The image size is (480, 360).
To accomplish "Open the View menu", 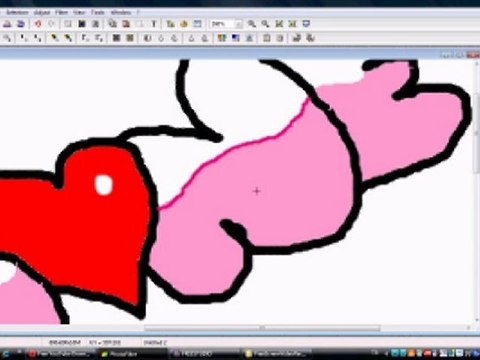I will (x=79, y=12).
